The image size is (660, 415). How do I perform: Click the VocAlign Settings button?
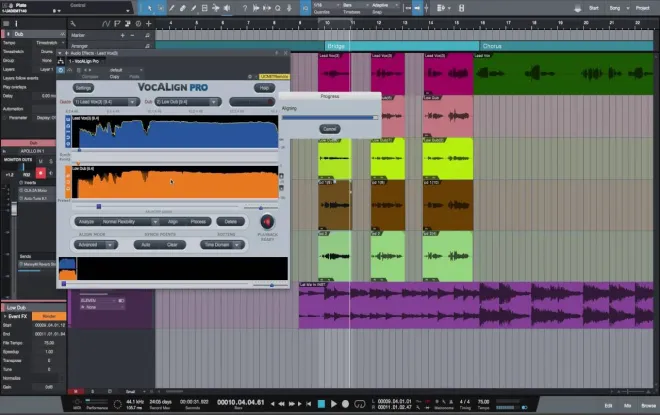[83, 88]
